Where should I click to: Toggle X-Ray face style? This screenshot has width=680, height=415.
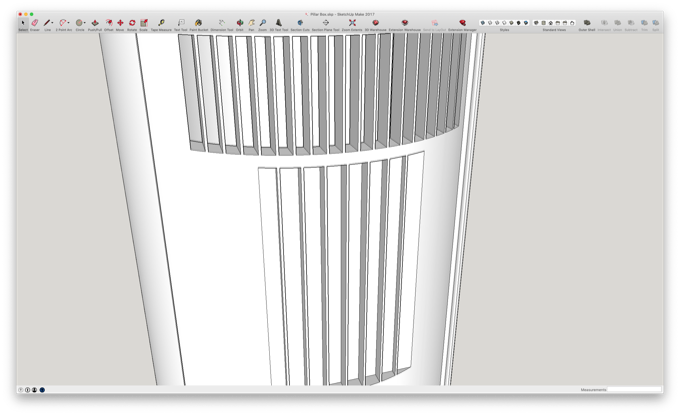coord(483,23)
